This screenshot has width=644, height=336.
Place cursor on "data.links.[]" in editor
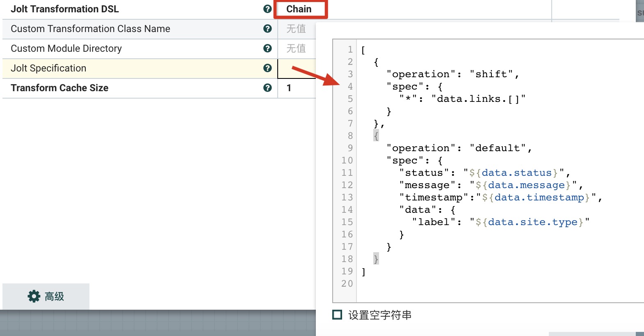point(478,99)
